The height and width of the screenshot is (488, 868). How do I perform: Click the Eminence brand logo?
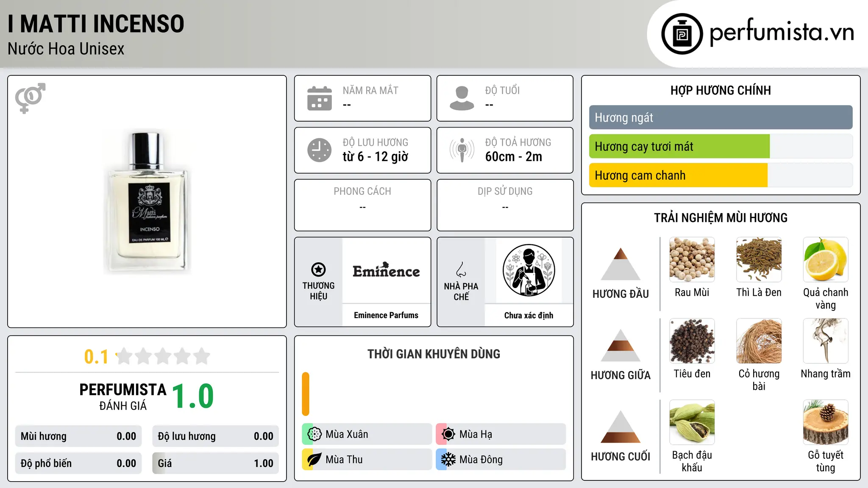(x=386, y=270)
